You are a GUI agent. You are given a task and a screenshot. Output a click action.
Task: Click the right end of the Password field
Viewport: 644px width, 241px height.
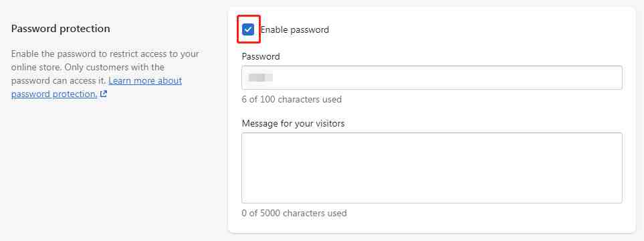click(x=612, y=77)
